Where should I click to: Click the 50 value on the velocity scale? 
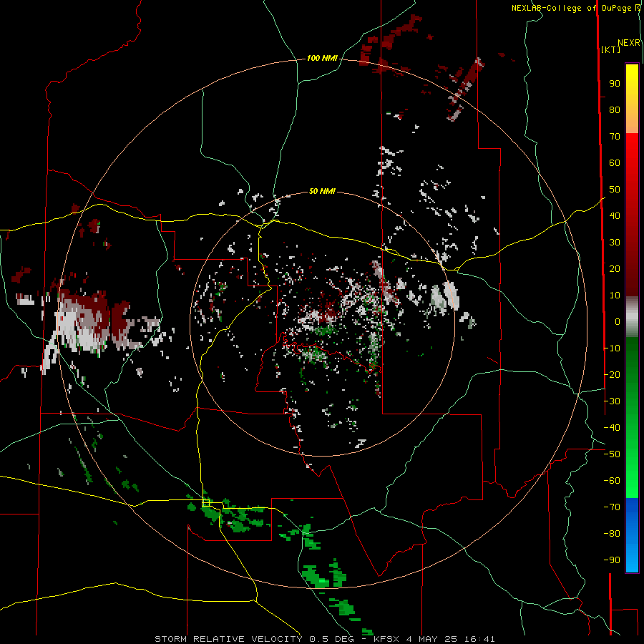(x=615, y=190)
